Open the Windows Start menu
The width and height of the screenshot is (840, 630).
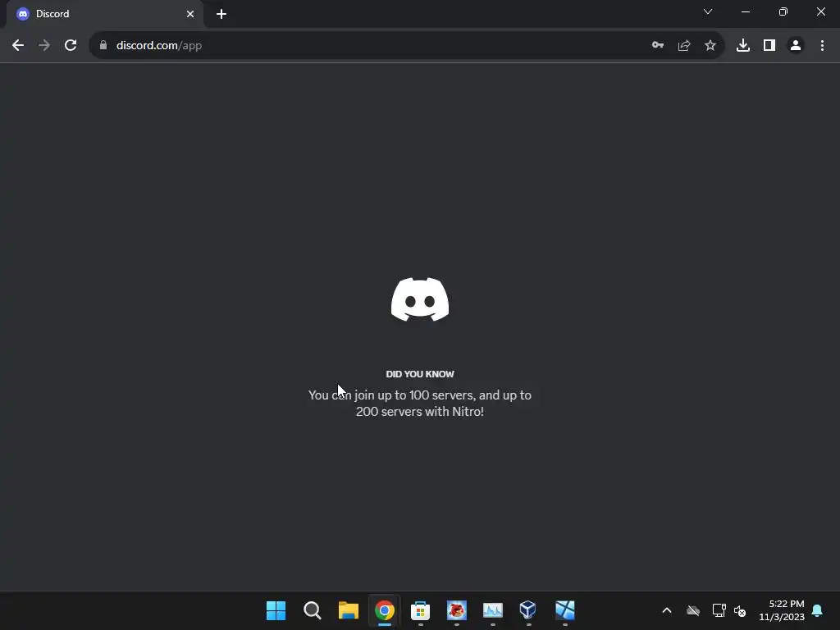276,610
